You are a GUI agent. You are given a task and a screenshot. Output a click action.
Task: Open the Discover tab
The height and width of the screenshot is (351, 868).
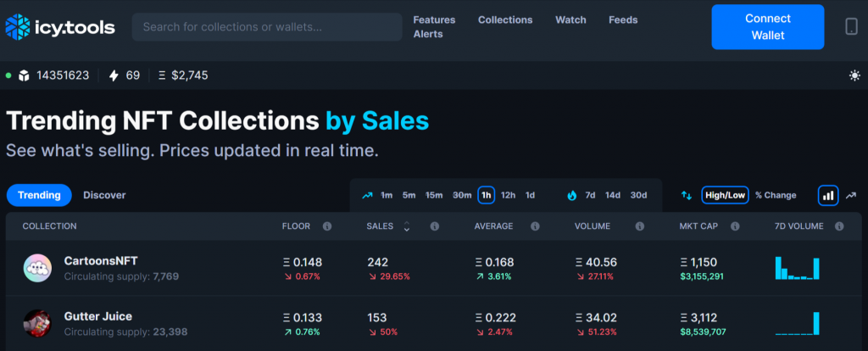(x=104, y=196)
